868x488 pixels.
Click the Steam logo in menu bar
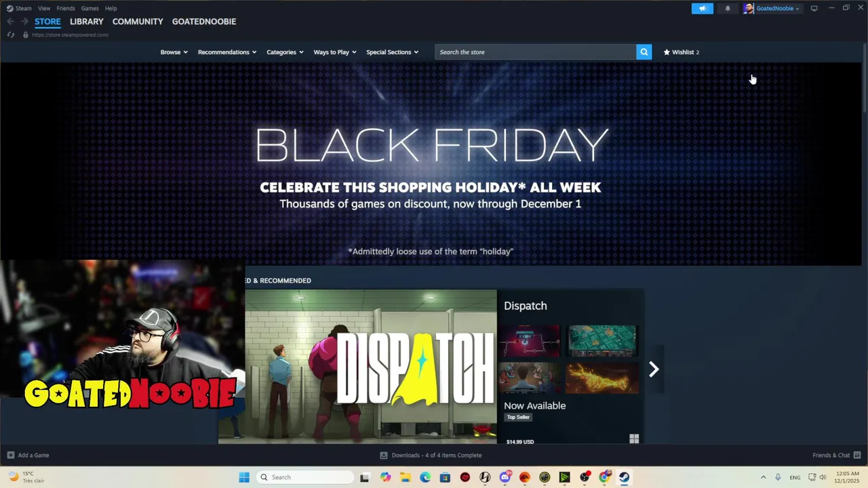point(9,8)
